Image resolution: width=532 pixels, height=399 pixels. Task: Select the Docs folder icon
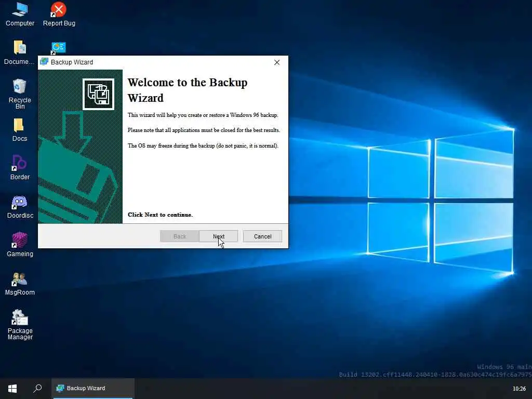[20, 130]
